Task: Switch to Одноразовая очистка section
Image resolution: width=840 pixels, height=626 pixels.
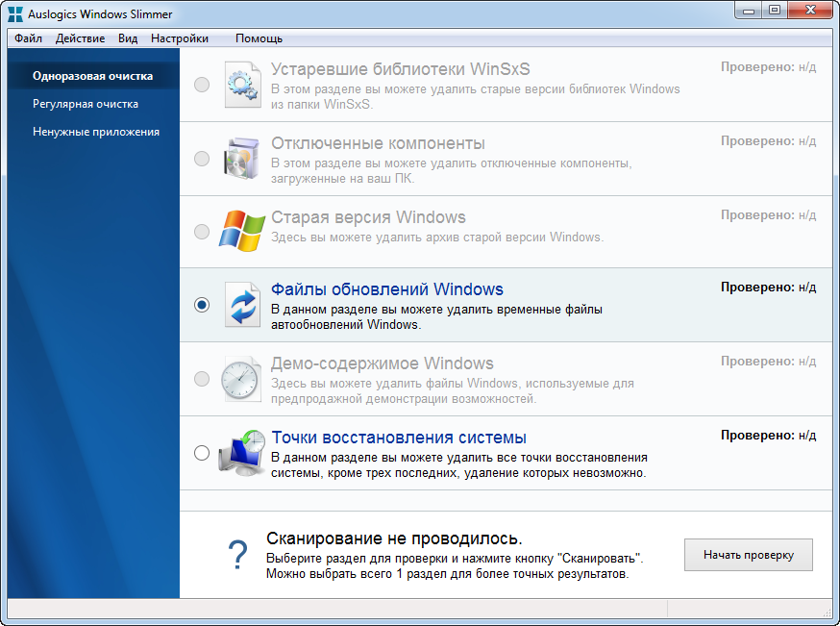Action: pyautogui.click(x=92, y=76)
